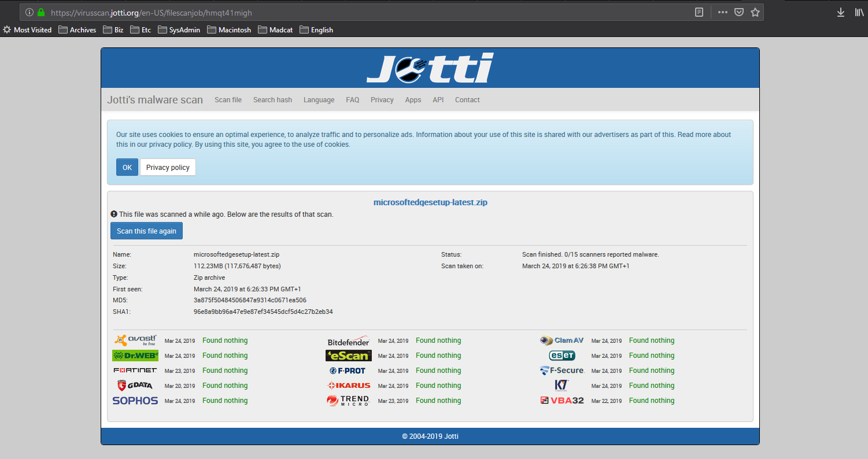The width and height of the screenshot is (868, 459).
Task: Click the browser address bar URL
Action: (152, 12)
